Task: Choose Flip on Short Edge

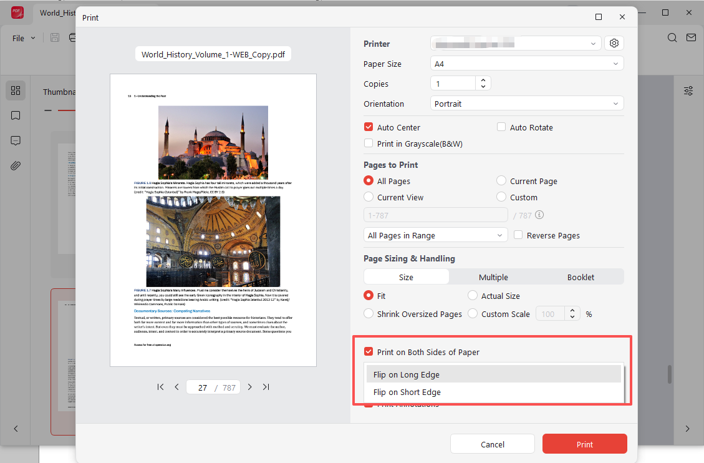Action: pos(493,392)
